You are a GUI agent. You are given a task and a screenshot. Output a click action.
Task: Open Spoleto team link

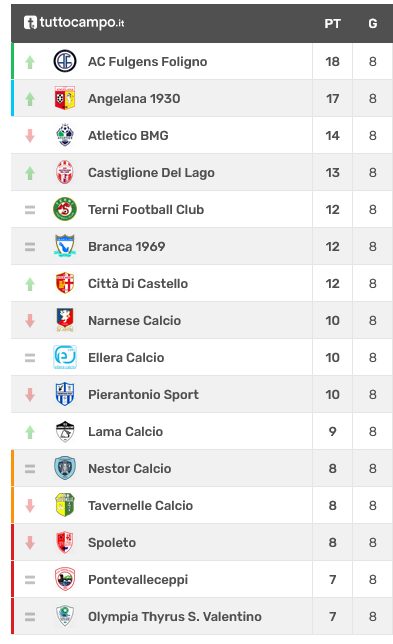click(x=112, y=543)
